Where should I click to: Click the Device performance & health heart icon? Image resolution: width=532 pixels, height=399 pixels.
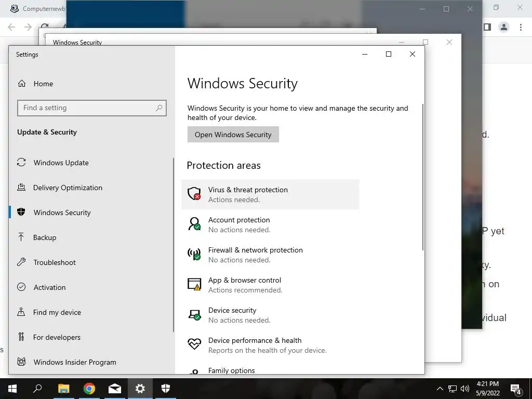coord(194,344)
